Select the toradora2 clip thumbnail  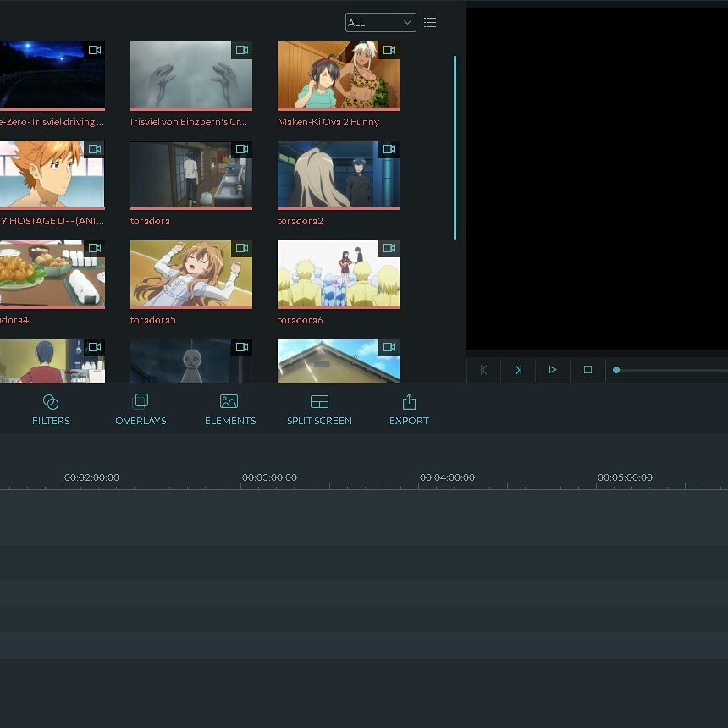pos(339,175)
